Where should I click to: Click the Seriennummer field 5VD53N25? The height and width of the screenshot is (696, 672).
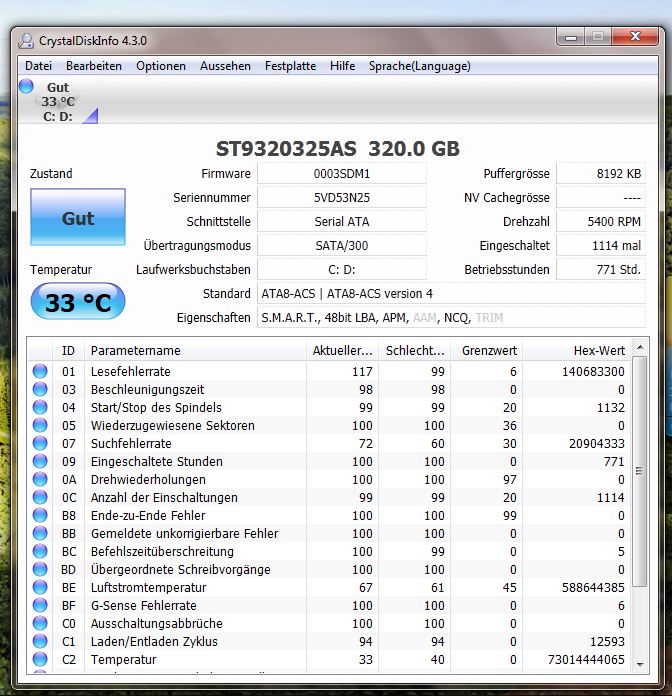tap(342, 198)
